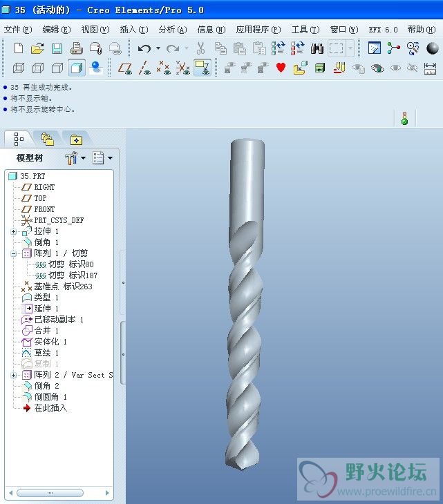Viewport: 443px width, 504px height.
Task: Open the 分析(A) menu
Action: click(173, 30)
